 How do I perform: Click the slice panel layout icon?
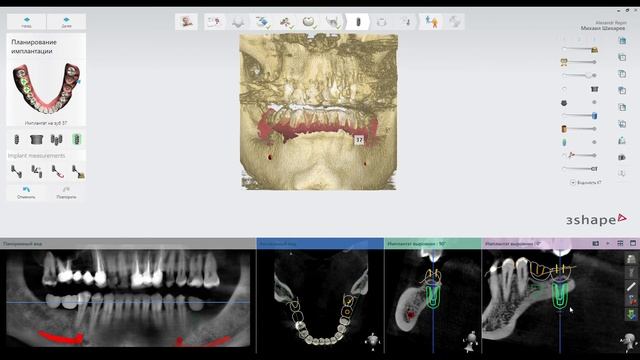596,243
